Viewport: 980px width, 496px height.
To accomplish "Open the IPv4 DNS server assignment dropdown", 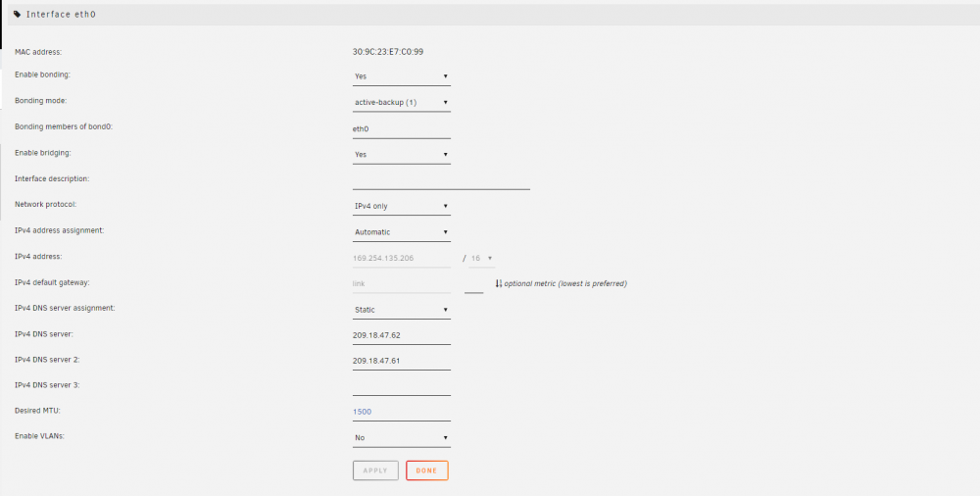I will (x=401, y=310).
